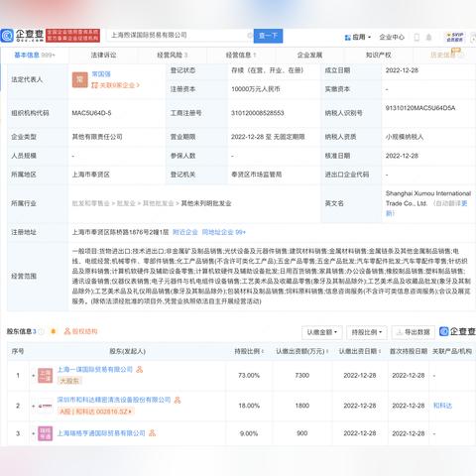Switch to 经营风险 tab
Image resolution: width=476 pixels, height=476 pixels.
point(173,55)
